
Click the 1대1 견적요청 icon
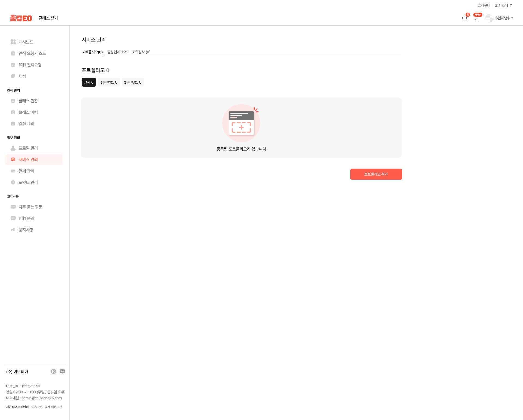[13, 65]
